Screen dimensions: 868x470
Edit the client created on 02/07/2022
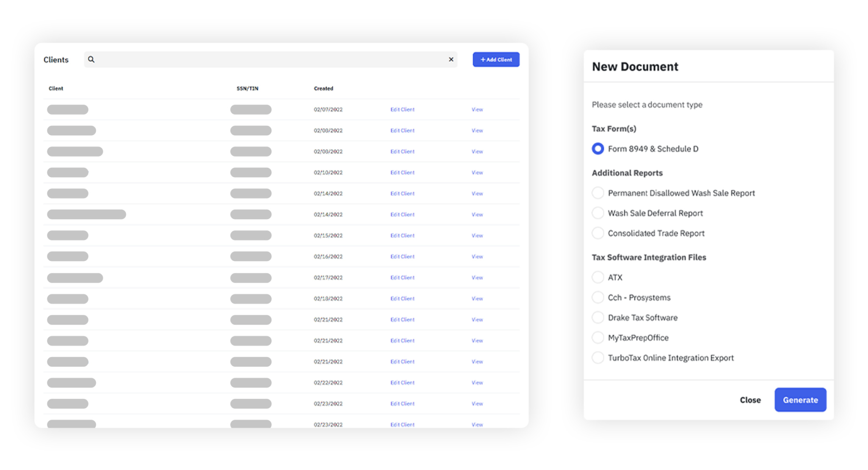coord(402,109)
